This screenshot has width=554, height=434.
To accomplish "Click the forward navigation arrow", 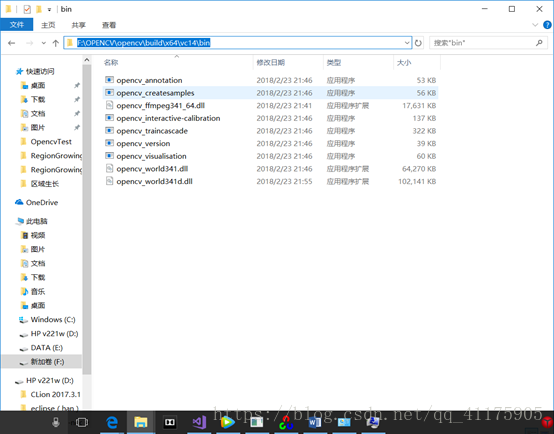I will 30,43.
